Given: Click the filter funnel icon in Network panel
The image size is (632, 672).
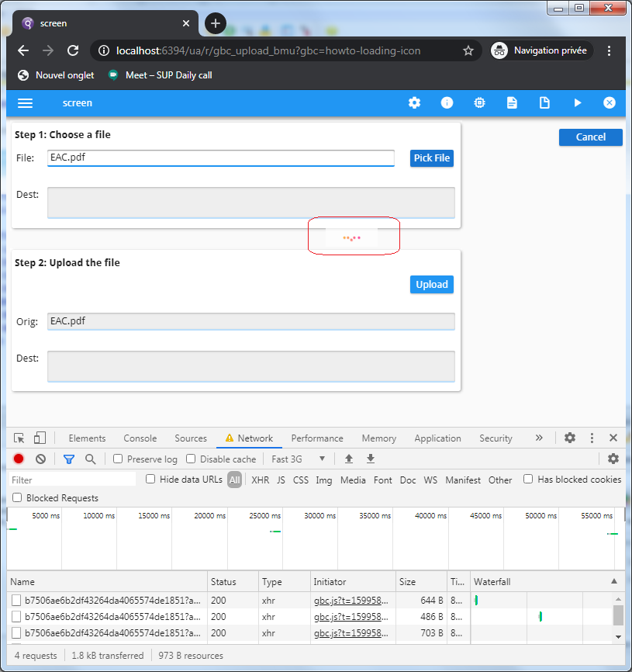Looking at the screenshot, I should (68, 459).
